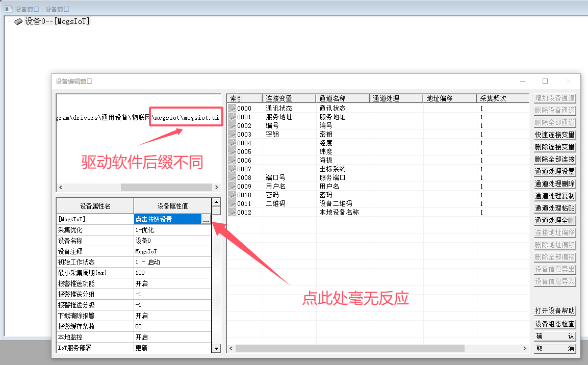
Task: Confirm with the 确认 button
Action: point(555,336)
